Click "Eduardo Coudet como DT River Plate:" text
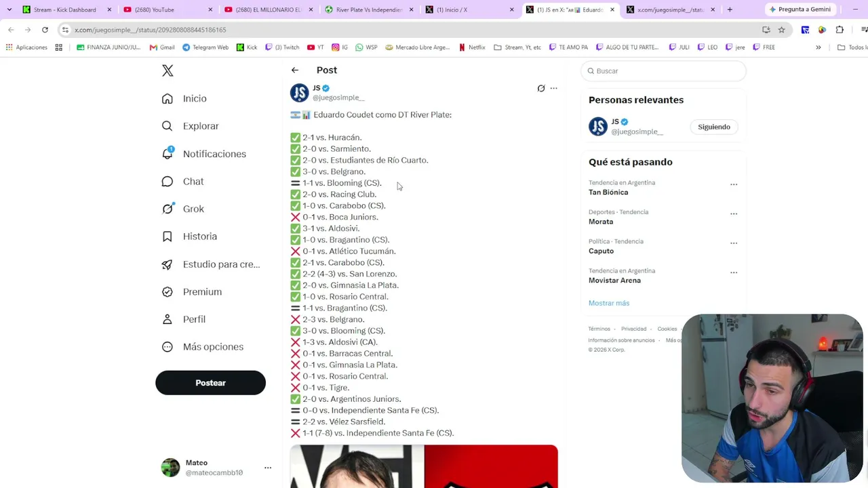Viewport: 868px width, 488px height. 382,115
